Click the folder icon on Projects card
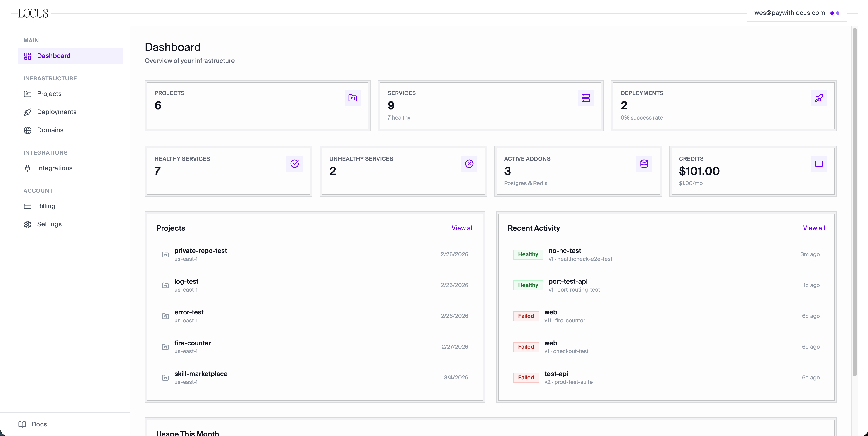This screenshot has width=868, height=436. tap(353, 98)
